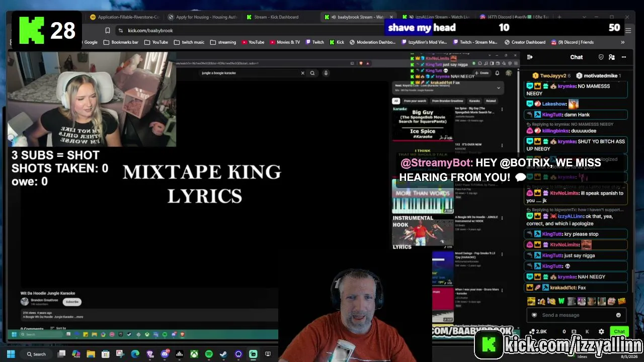Screen dimensions: 644x362
Task: Expand bookmarks overflow chevron
Action: 622,42
